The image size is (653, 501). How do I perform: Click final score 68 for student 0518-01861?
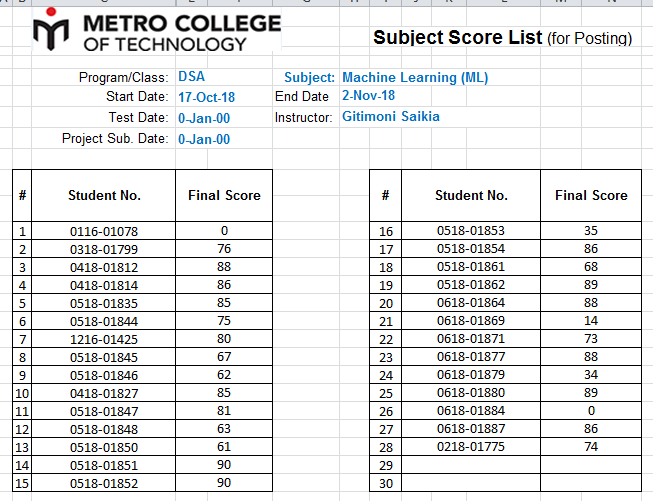tap(591, 267)
